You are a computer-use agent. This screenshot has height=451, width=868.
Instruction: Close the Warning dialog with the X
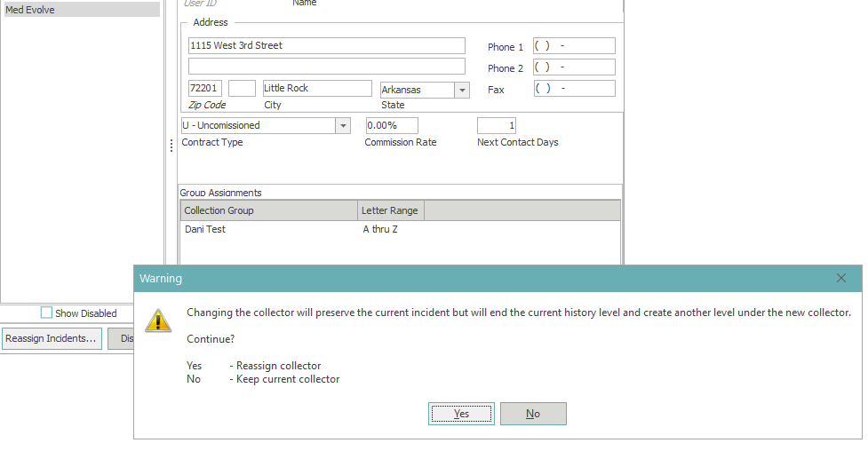tap(841, 279)
